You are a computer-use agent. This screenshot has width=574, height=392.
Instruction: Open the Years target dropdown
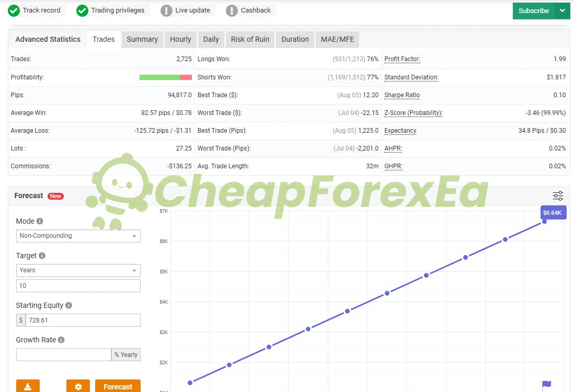pos(78,271)
